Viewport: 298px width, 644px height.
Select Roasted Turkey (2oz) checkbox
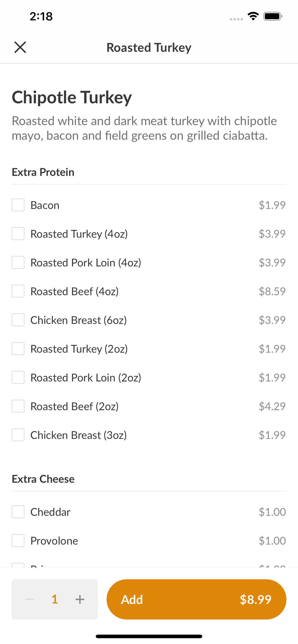18,349
